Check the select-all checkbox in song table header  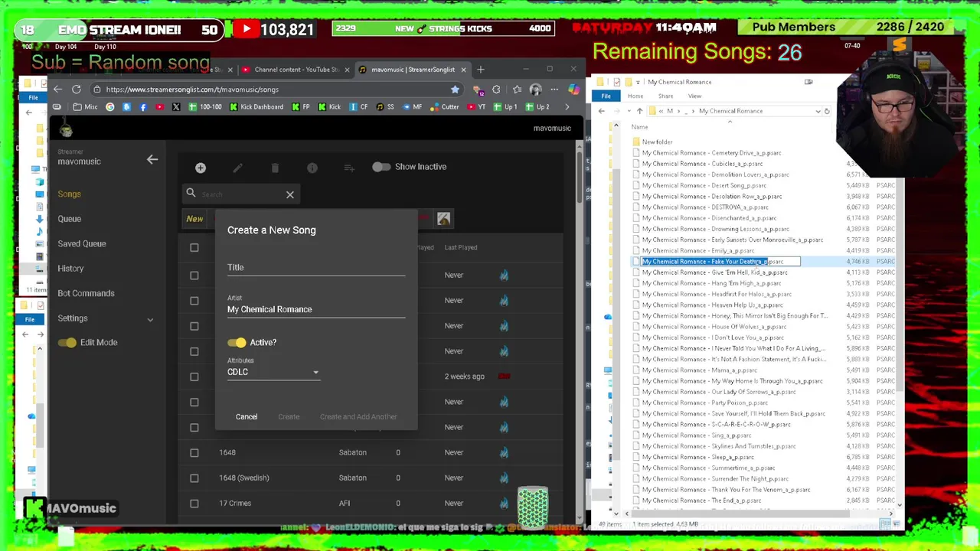[194, 248]
